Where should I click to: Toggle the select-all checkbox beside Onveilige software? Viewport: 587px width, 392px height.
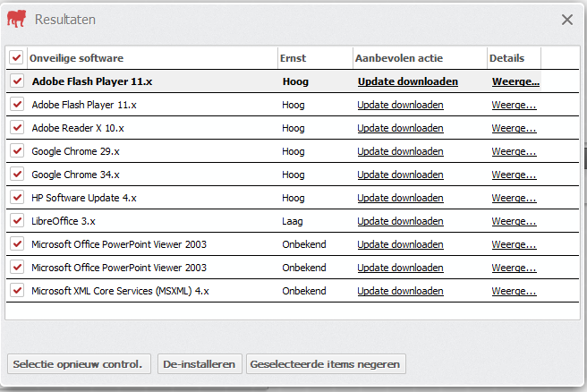click(x=16, y=57)
